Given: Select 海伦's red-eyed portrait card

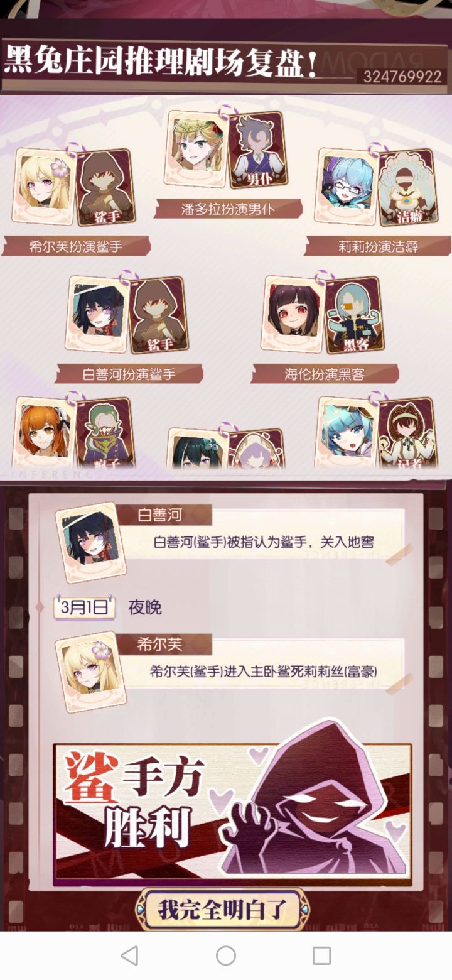Looking at the screenshot, I should pos(293,313).
